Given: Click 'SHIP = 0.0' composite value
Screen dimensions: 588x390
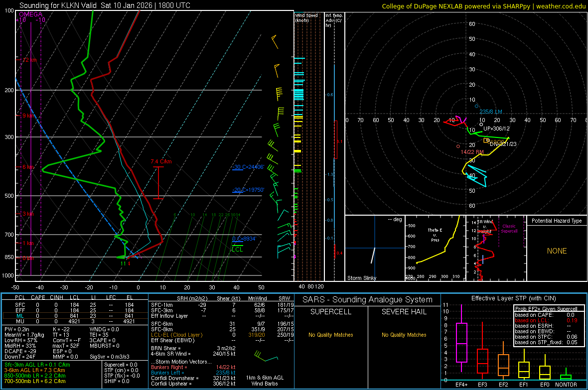Looking at the screenshot, I should [x=117, y=381].
